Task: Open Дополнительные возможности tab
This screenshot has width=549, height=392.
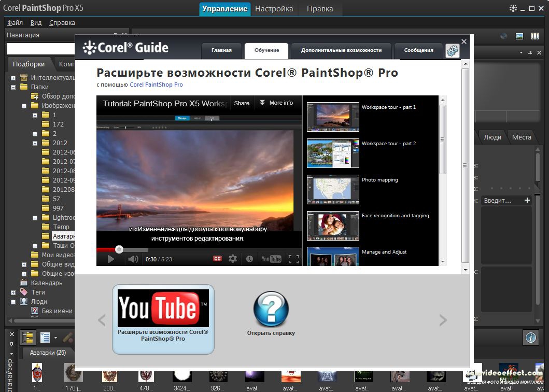Action: (x=341, y=50)
